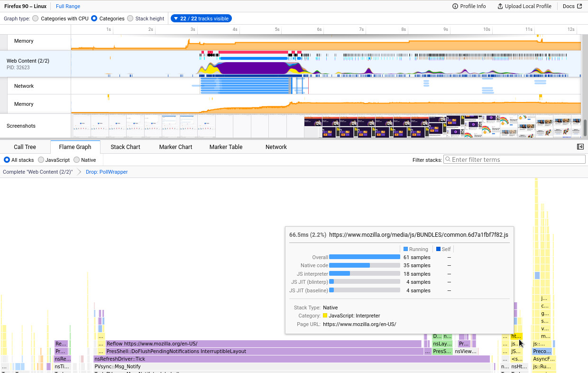This screenshot has width=588, height=373.
Task: Select Stack height graph type
Action: point(130,19)
